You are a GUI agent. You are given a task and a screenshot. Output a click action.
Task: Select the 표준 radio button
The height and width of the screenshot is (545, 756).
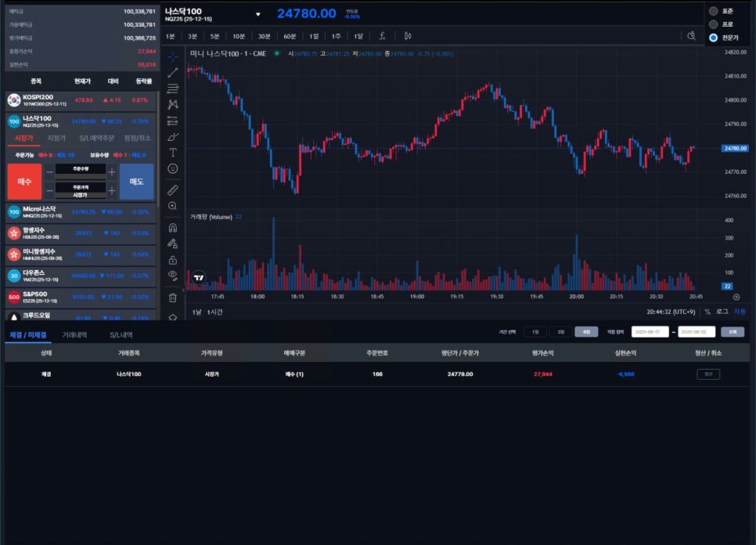pos(713,11)
